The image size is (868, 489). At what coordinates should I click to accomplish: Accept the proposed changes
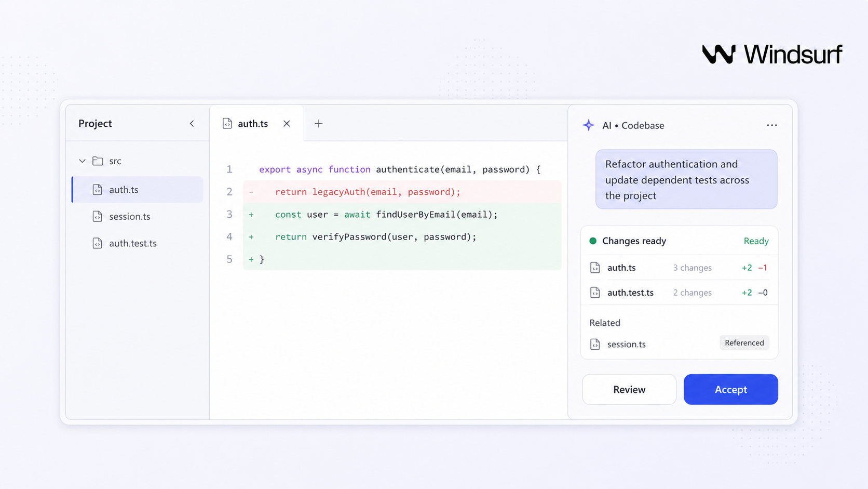730,389
